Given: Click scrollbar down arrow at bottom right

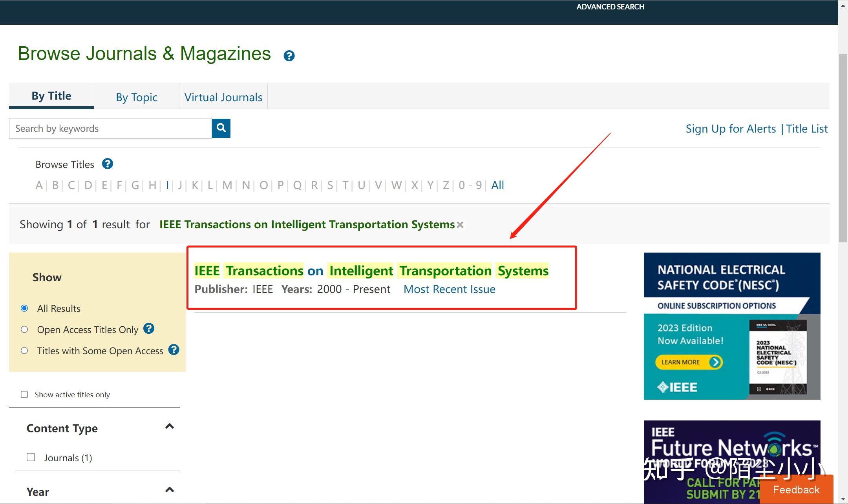Looking at the screenshot, I should (843, 499).
